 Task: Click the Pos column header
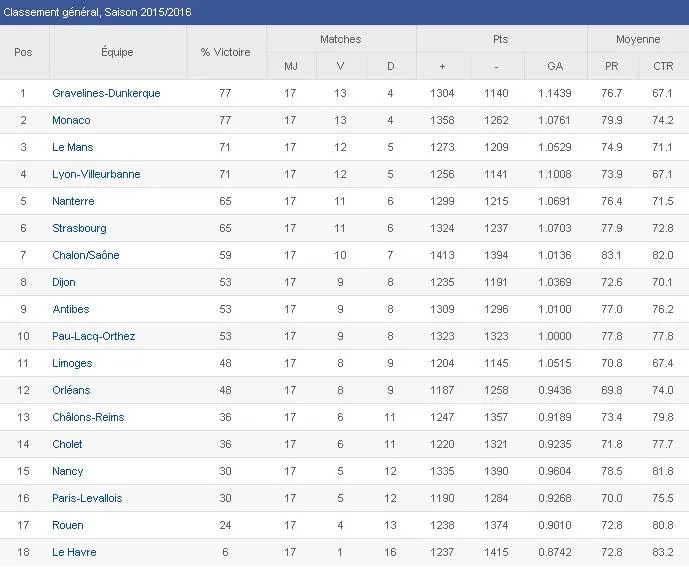pos(24,52)
